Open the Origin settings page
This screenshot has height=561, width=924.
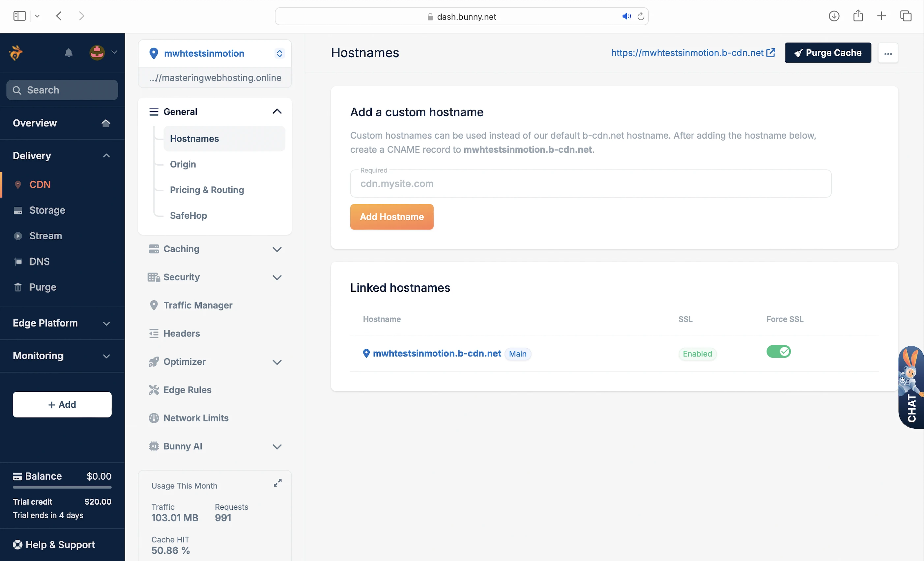[x=183, y=165]
